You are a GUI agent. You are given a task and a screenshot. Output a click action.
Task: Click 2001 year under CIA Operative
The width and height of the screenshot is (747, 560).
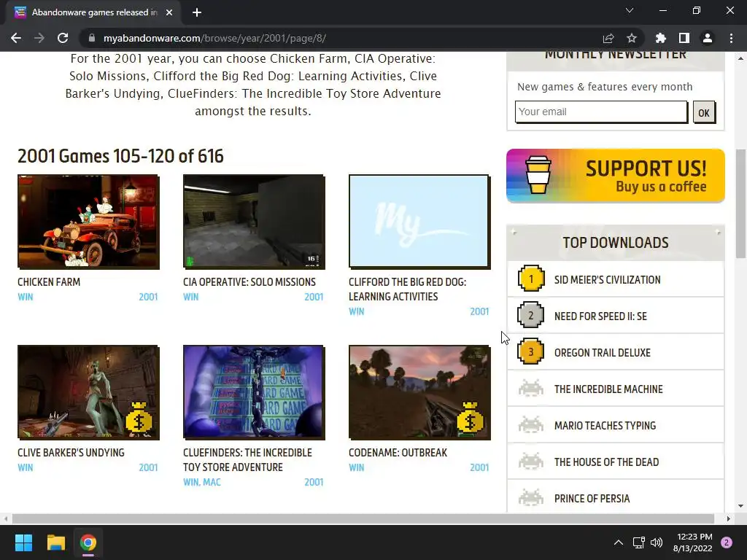click(x=314, y=297)
